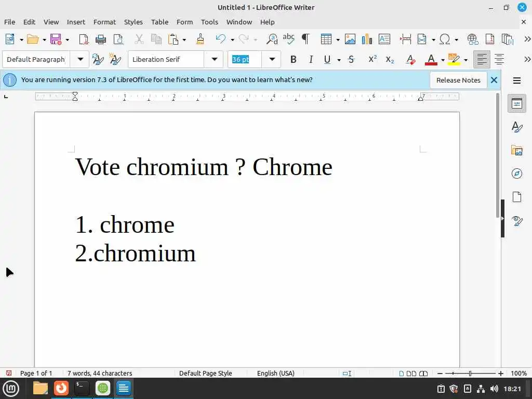Open the Save dropdown arrow
The width and height of the screenshot is (532, 399).
(x=67, y=40)
